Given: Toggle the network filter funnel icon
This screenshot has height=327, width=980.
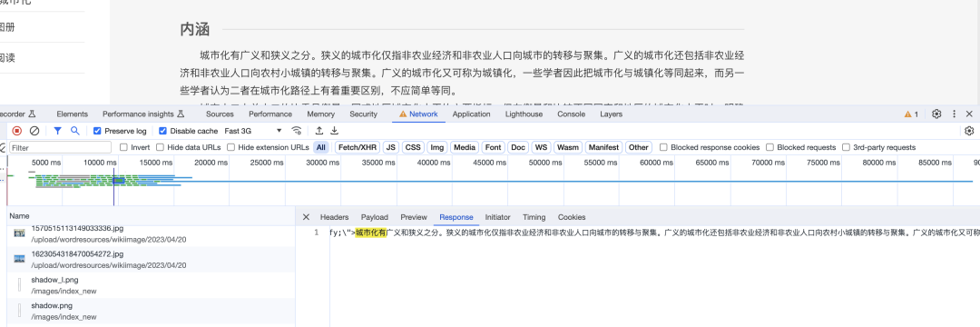Looking at the screenshot, I should (57, 131).
